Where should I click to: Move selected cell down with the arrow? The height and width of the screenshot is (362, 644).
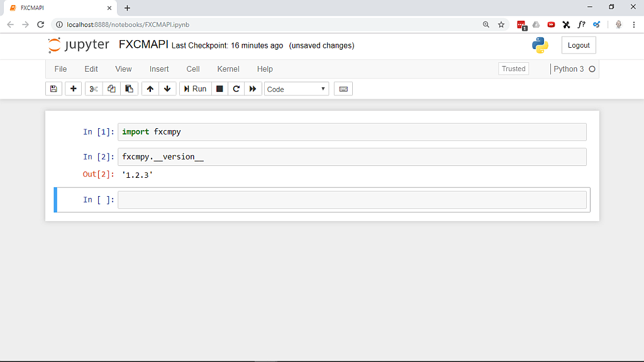167,89
